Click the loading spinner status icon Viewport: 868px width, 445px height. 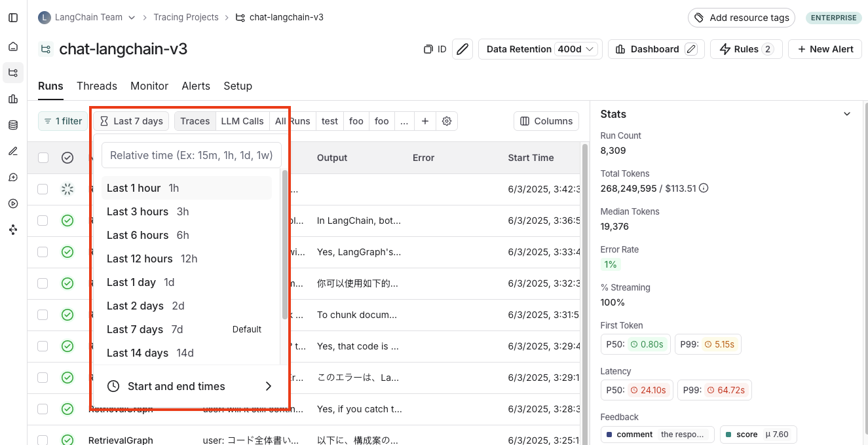67,189
